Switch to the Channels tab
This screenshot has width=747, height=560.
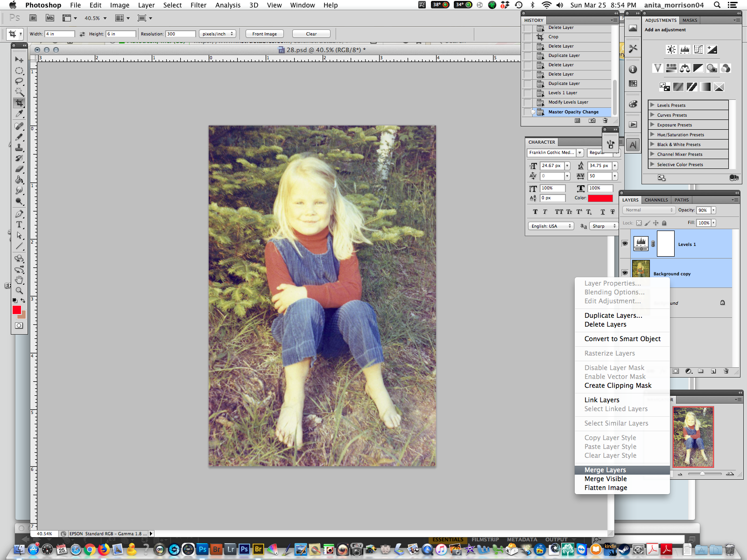point(656,200)
